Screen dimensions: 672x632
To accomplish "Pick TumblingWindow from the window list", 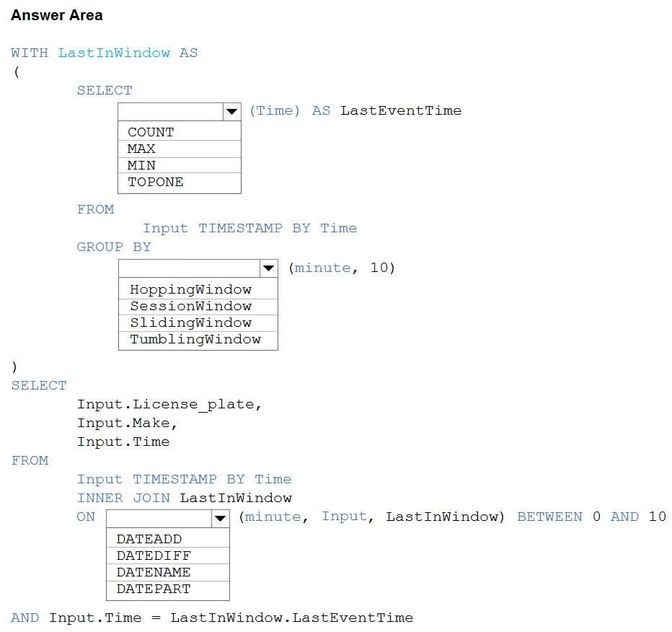I will click(198, 340).
